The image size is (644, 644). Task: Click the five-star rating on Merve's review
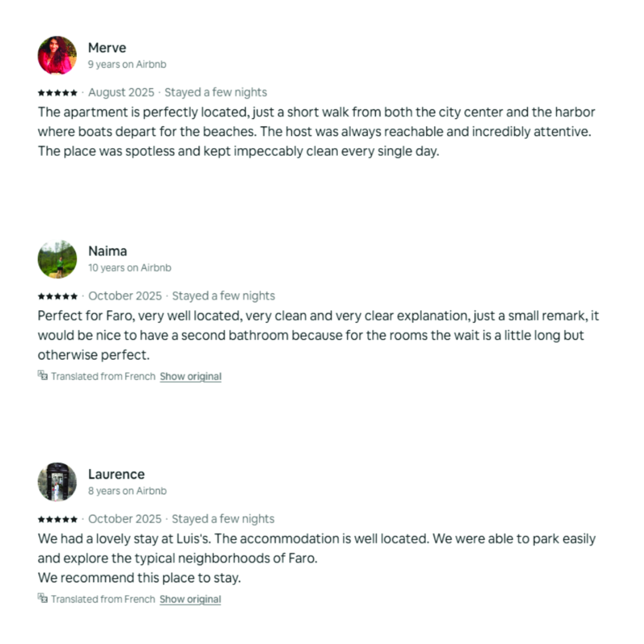(x=58, y=93)
